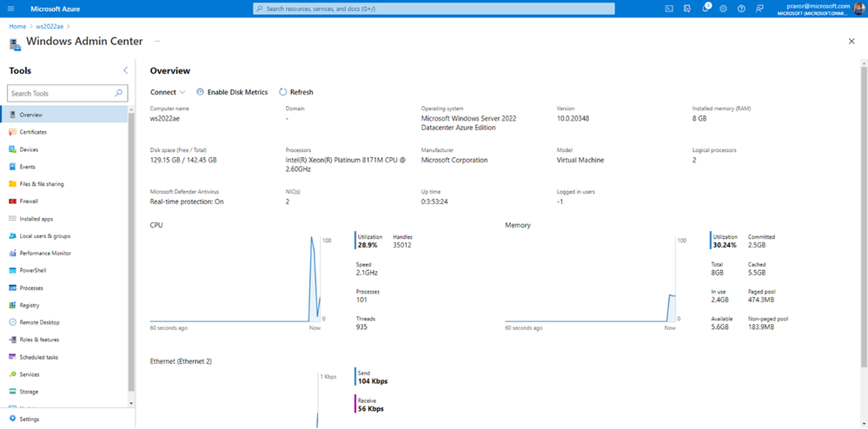Click the version value 10.0.20348
Screen dimensions: 868x429
[x=572, y=118]
